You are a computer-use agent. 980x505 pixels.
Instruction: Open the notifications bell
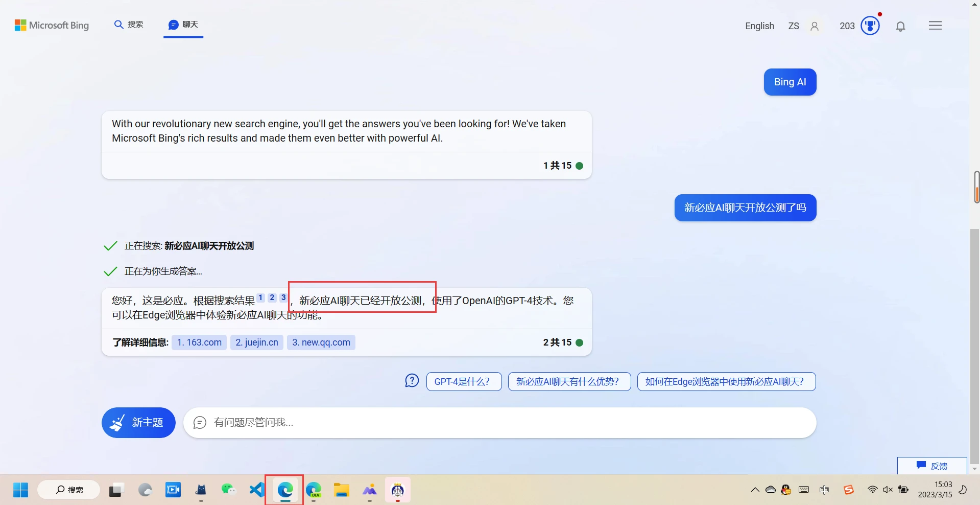(900, 26)
